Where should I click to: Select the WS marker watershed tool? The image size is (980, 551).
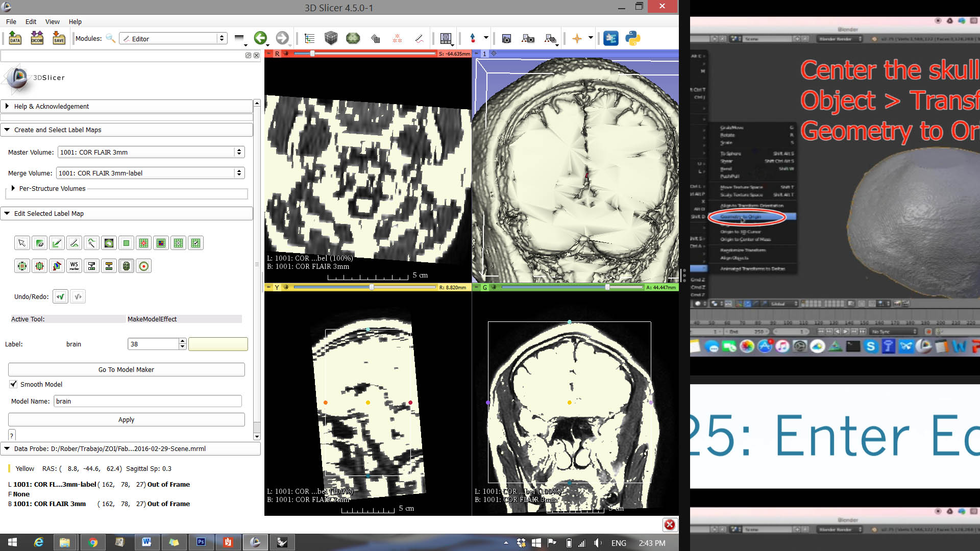point(74,266)
